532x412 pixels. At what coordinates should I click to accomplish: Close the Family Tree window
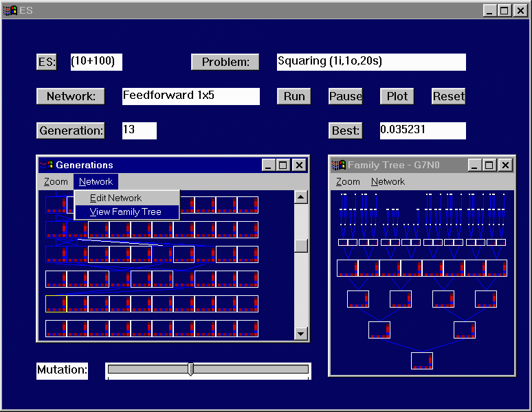(x=505, y=165)
